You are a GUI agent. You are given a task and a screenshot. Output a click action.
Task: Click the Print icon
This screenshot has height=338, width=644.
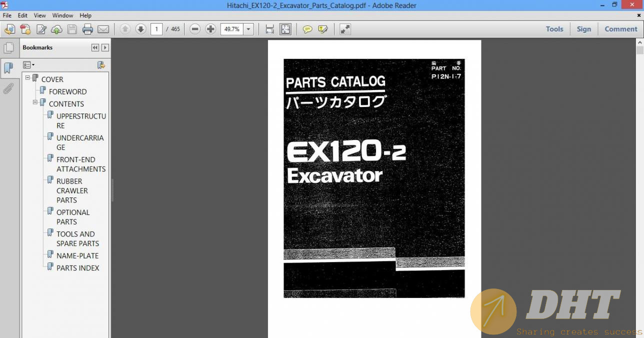[x=87, y=29]
